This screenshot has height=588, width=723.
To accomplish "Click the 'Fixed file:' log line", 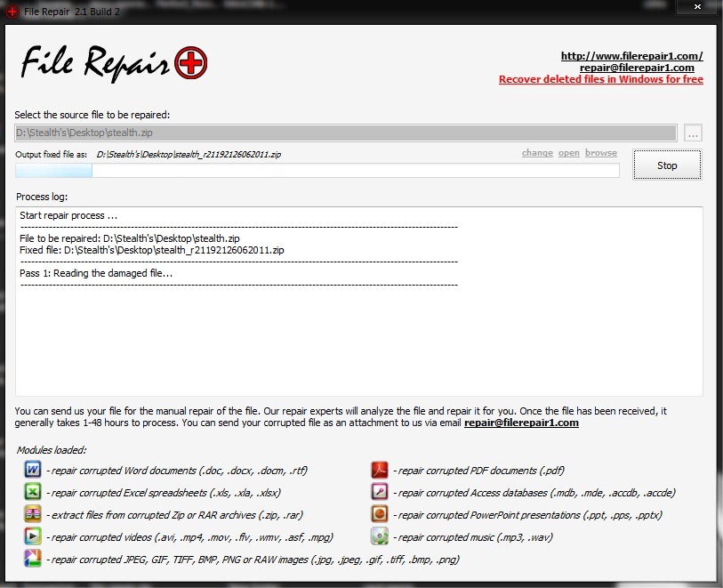I will click(x=152, y=250).
